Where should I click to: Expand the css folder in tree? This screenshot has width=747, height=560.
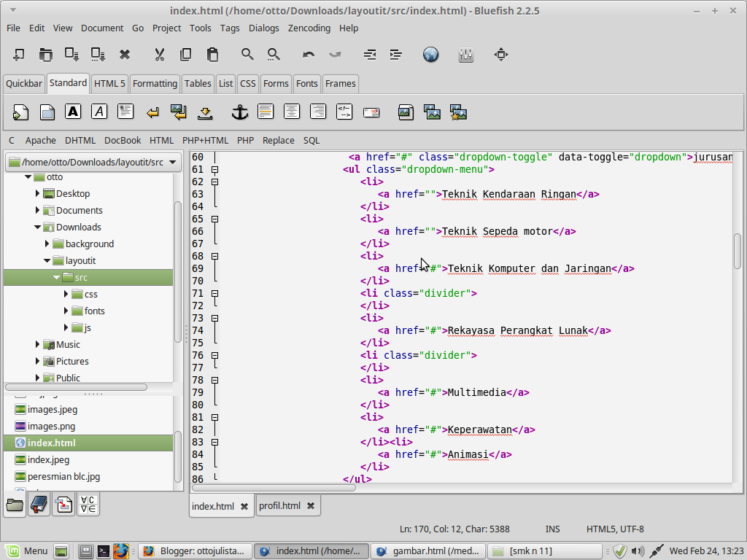[x=66, y=294]
